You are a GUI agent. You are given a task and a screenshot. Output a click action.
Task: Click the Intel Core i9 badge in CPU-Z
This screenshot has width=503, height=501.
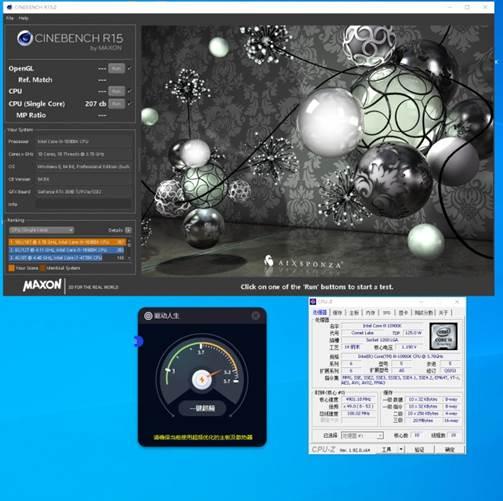pos(444,336)
